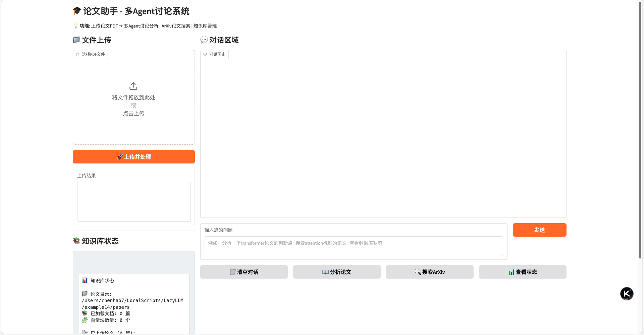
Task: Click the upload arrow icon in drop zone
Action: 133,86
